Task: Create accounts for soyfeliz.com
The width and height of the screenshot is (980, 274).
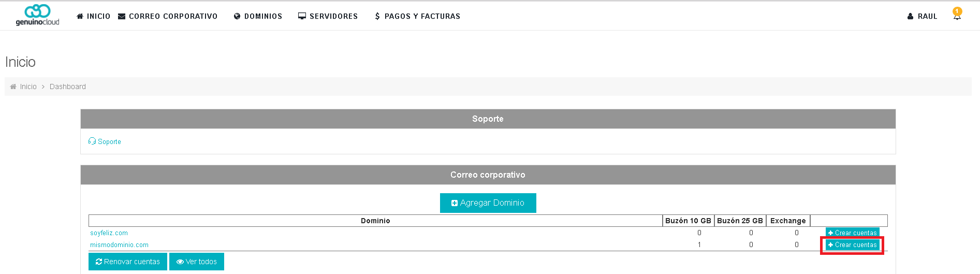Action: 853,233
